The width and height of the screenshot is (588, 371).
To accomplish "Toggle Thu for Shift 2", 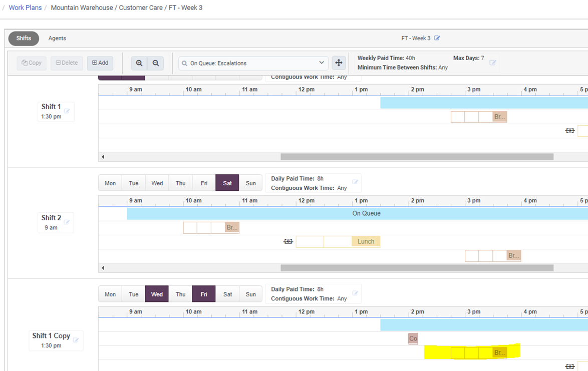I will (181, 183).
